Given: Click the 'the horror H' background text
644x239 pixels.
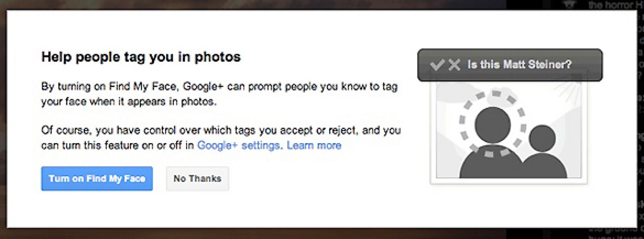Looking at the screenshot, I should 615,5.
